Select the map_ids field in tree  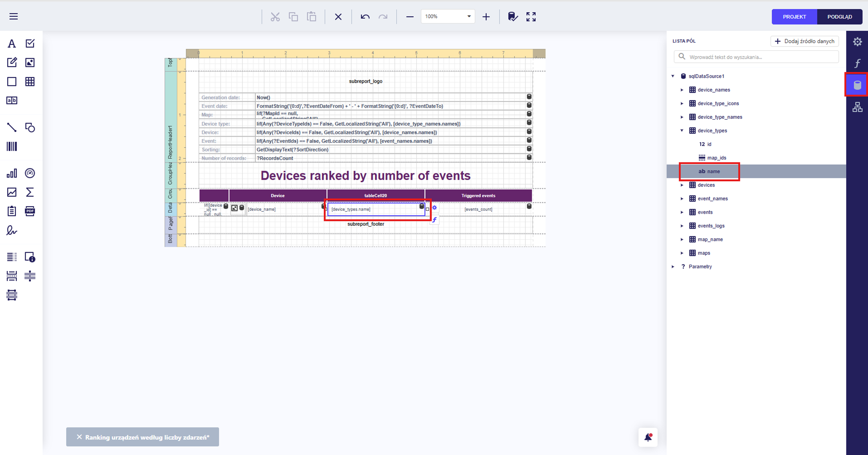pos(717,158)
